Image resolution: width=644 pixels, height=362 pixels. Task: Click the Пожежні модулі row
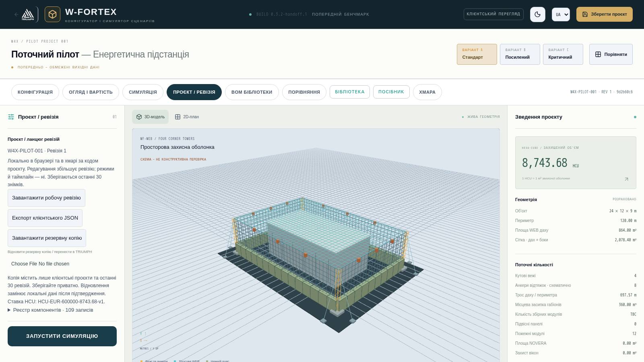click(576, 333)
